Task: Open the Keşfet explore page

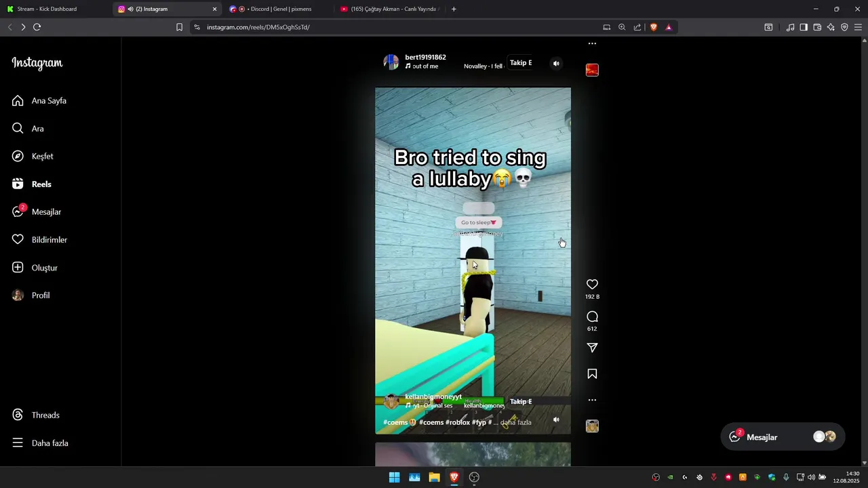Action: (33, 156)
